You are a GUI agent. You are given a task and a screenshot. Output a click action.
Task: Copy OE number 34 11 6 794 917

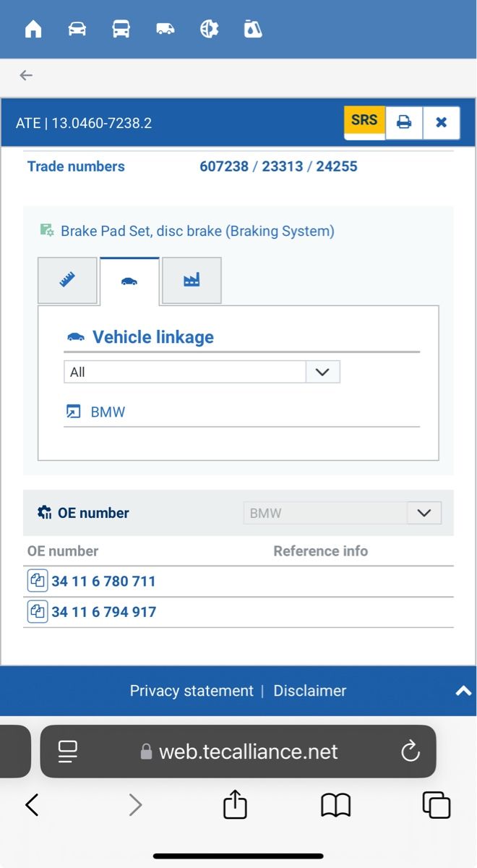37,612
